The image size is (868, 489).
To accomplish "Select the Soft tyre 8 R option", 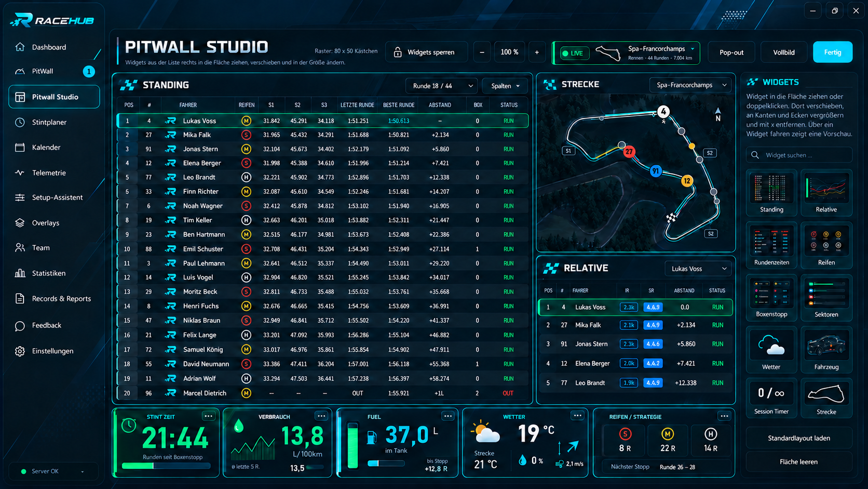I will [x=625, y=440].
